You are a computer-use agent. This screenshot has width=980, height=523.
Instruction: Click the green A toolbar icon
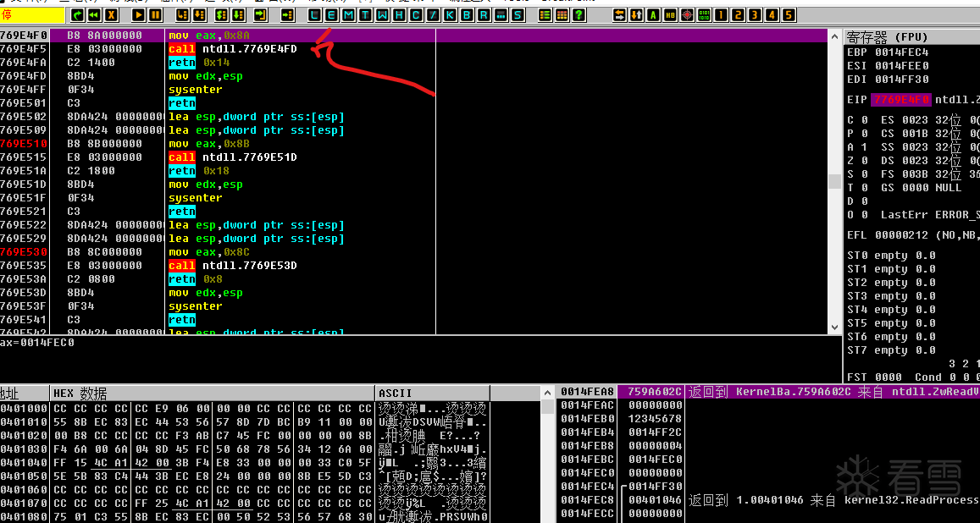tap(653, 14)
